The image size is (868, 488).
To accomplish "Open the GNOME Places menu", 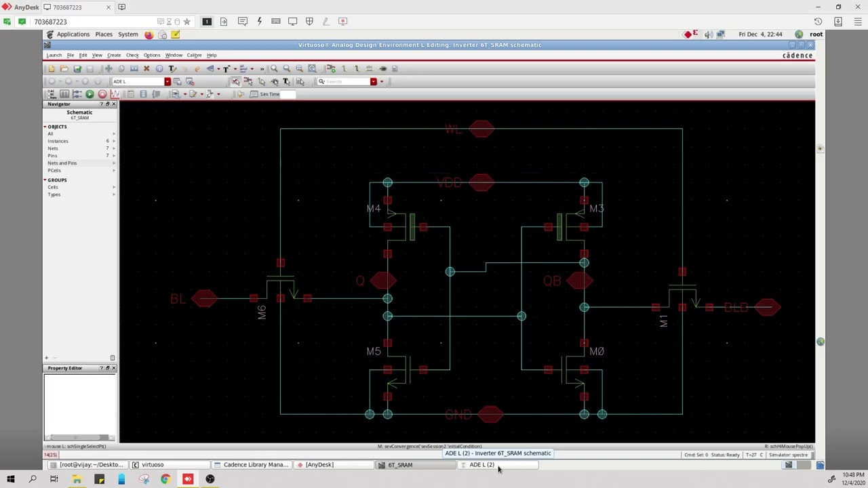I will [104, 35].
